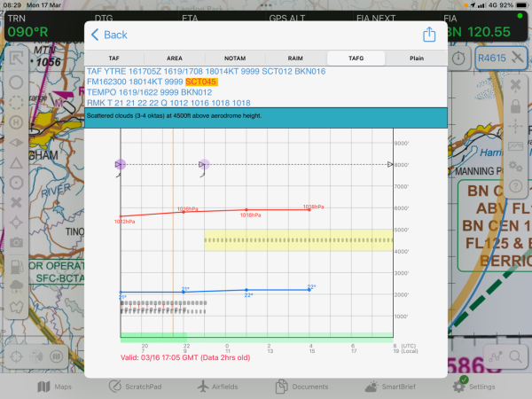Switch to the NOTAM tab
Image resolution: width=532 pixels, height=399 pixels.
236,58
